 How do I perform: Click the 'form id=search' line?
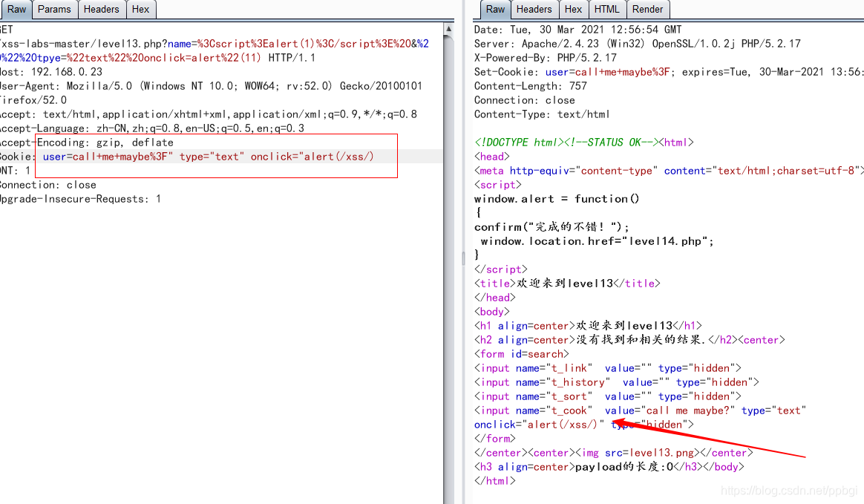click(x=521, y=354)
